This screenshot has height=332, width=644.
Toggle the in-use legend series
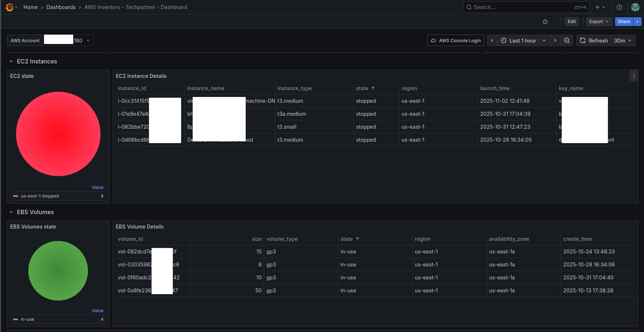click(27, 319)
